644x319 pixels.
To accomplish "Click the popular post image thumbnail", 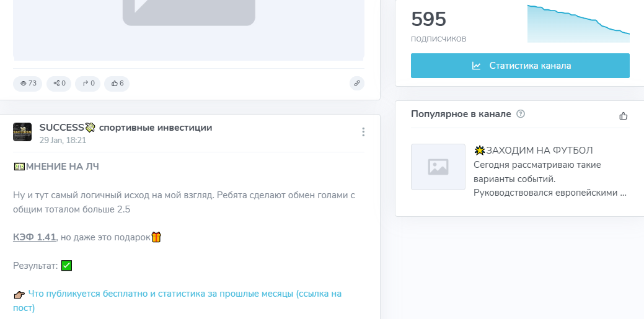I will point(438,167).
